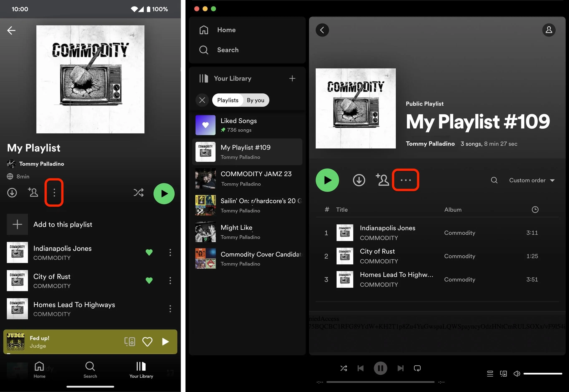Tap green play button in mobile playlist

coord(164,193)
